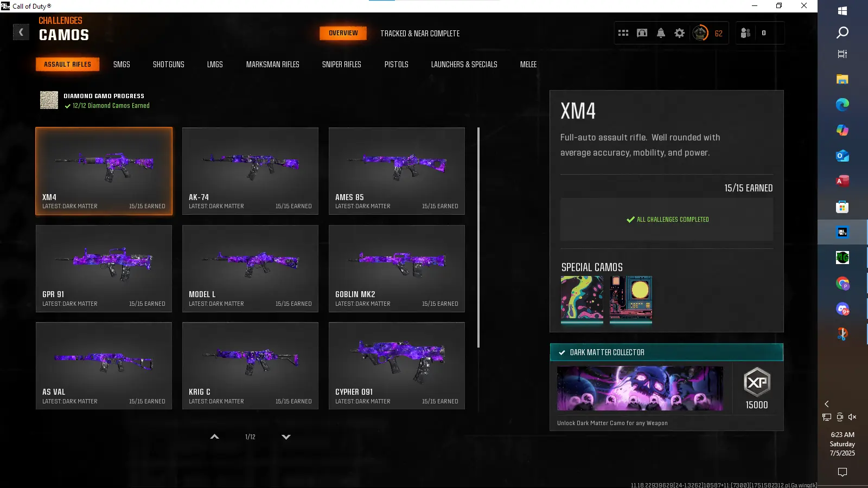Open the network tray icon
868x488 pixels.
pos(827,417)
